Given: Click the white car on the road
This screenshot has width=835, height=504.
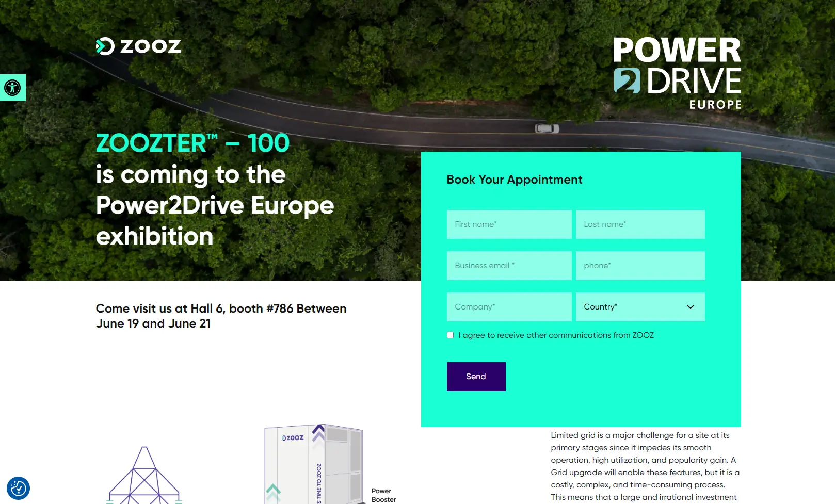Looking at the screenshot, I should pyautogui.click(x=547, y=128).
